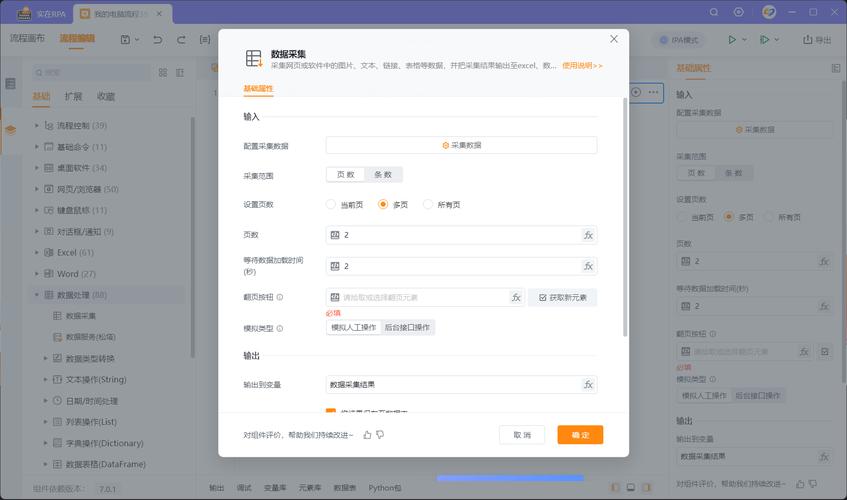This screenshot has height=500, width=847.
Task: Expand the 流程控制 (39) category
Action: point(37,125)
